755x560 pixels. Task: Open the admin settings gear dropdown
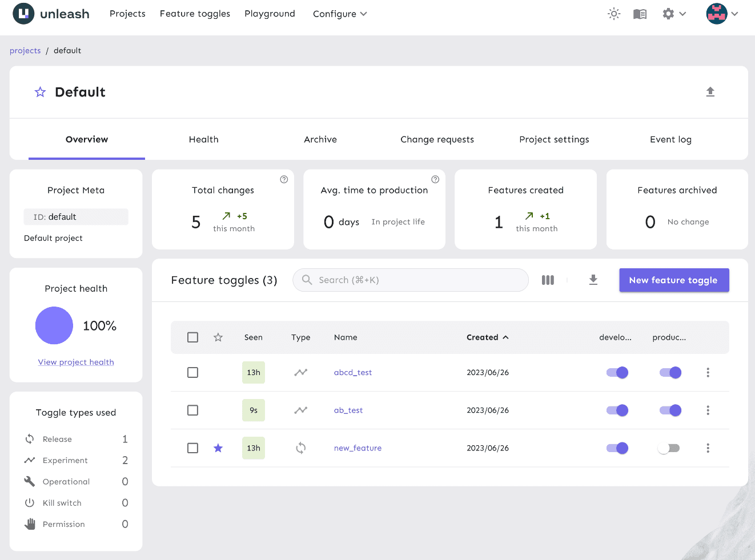(674, 14)
